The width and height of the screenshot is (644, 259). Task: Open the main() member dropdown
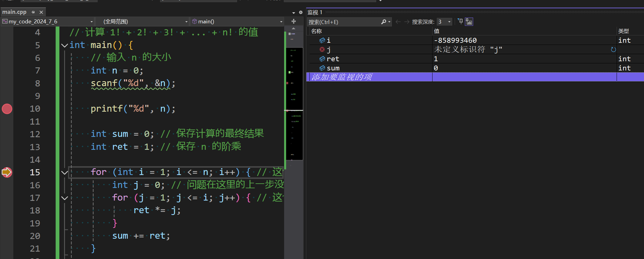281,22
